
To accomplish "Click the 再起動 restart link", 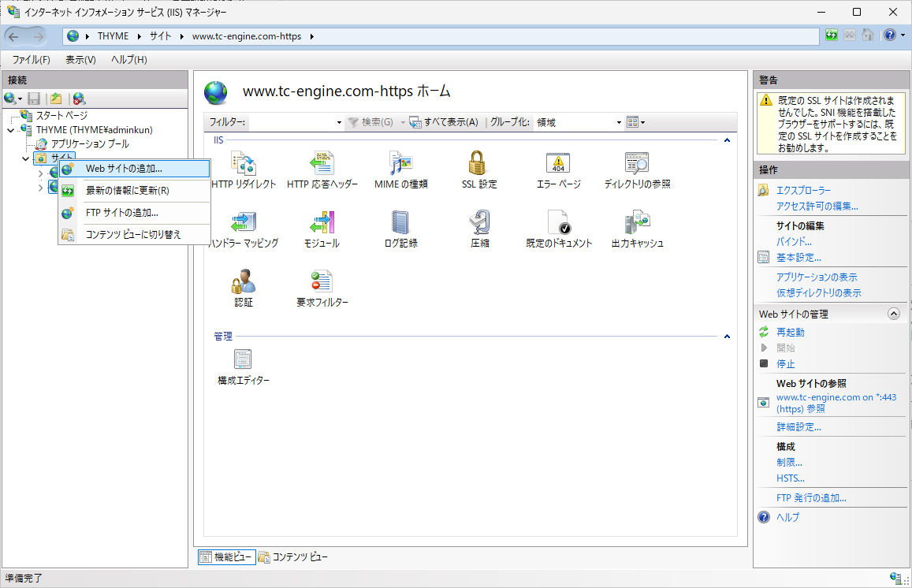I will pos(791,332).
